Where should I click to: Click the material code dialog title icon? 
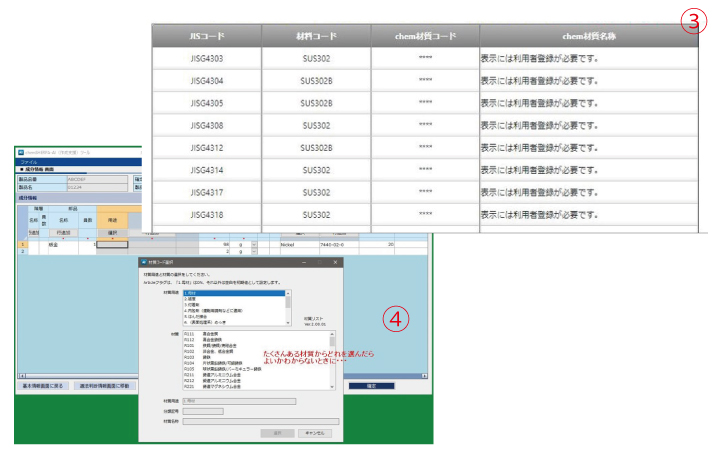click(144, 262)
